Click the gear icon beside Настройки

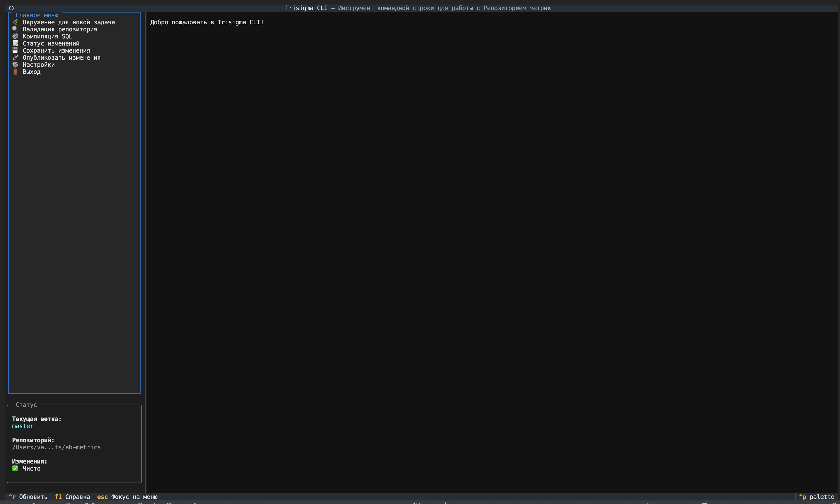[x=15, y=65]
